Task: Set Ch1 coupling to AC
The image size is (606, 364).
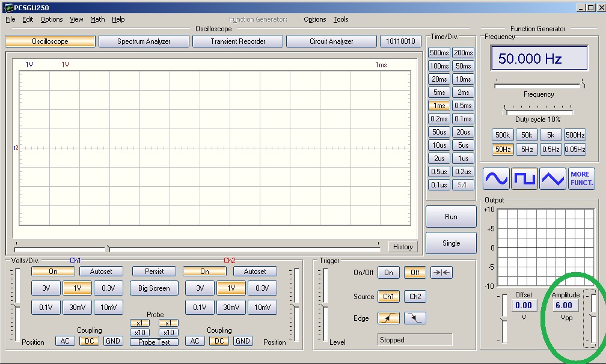Action: (x=65, y=341)
